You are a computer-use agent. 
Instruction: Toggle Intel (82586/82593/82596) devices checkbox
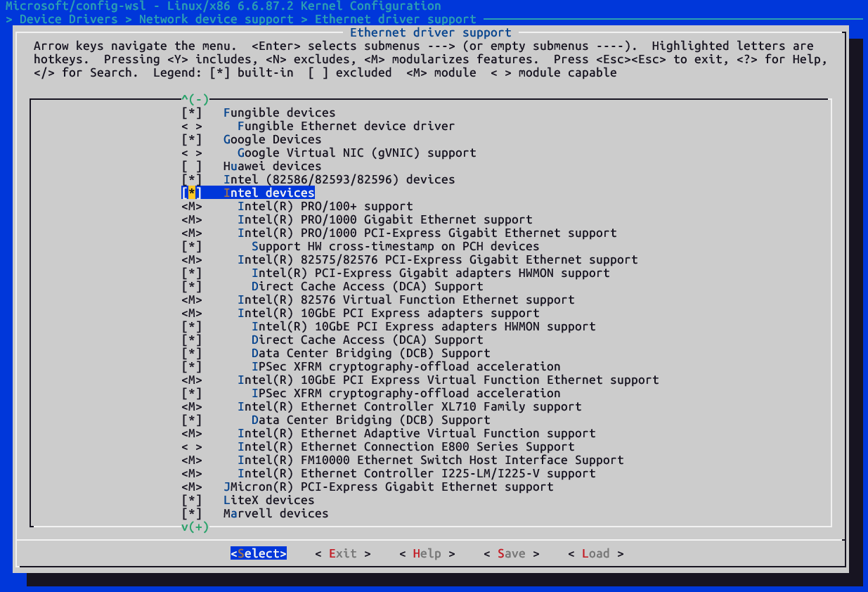(192, 179)
